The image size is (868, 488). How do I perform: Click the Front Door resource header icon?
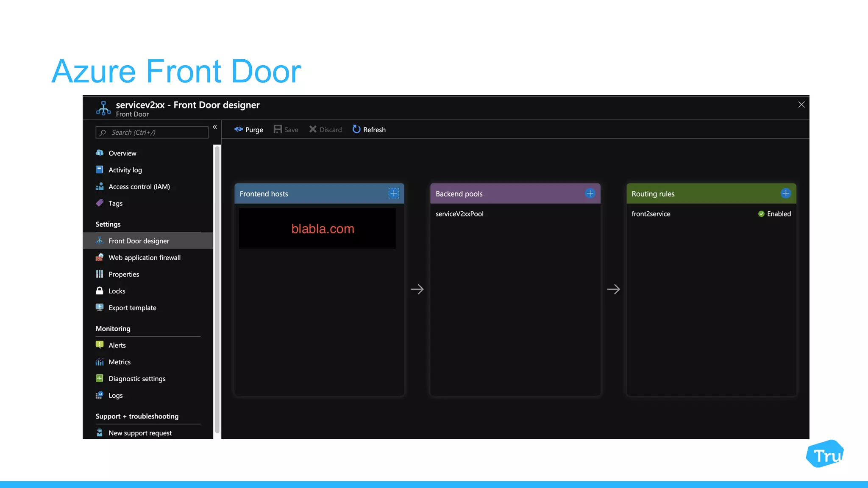[103, 108]
